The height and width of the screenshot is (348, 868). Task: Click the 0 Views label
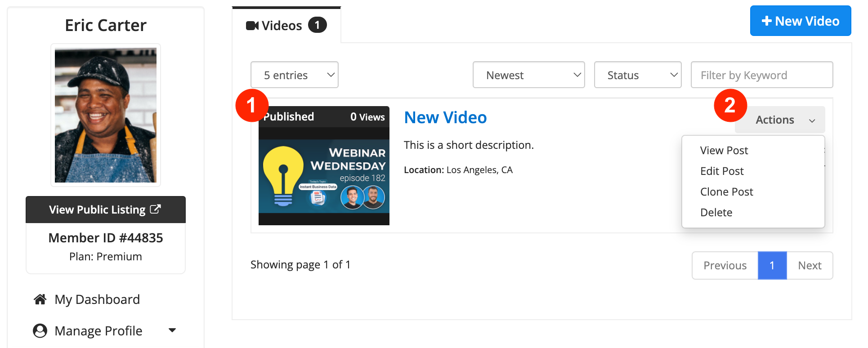tap(367, 117)
